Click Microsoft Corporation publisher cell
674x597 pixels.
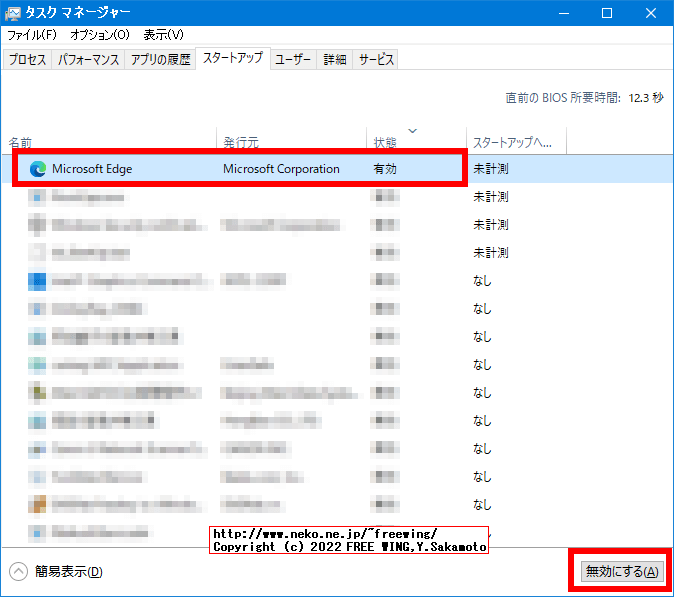pos(281,169)
